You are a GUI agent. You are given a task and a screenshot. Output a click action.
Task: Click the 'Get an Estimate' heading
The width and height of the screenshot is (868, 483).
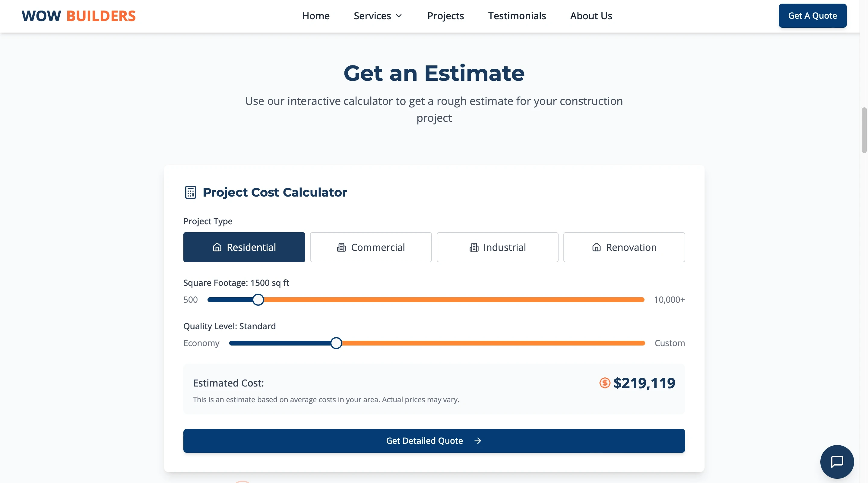[434, 73]
